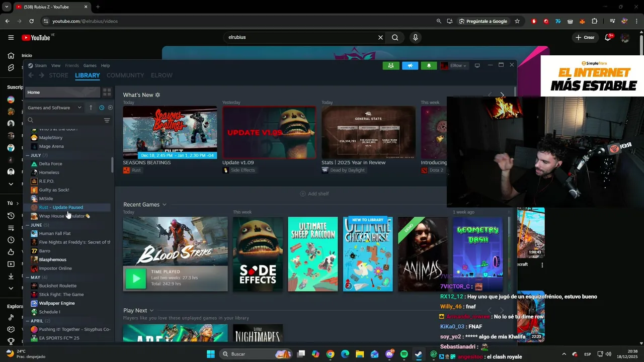Open the ElRow account dropdown
The height and width of the screenshot is (362, 644).
454,65
